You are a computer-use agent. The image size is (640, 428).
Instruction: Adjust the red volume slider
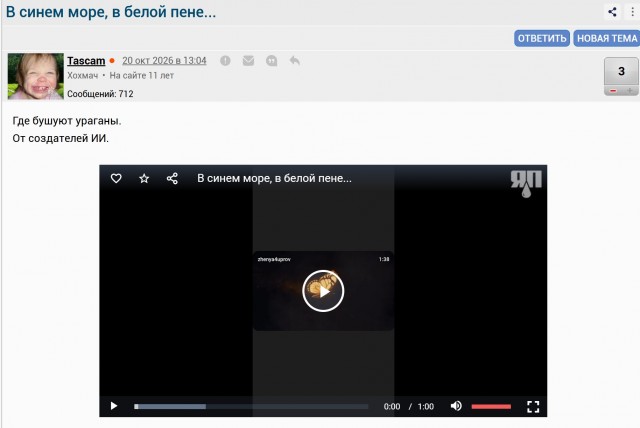491,406
